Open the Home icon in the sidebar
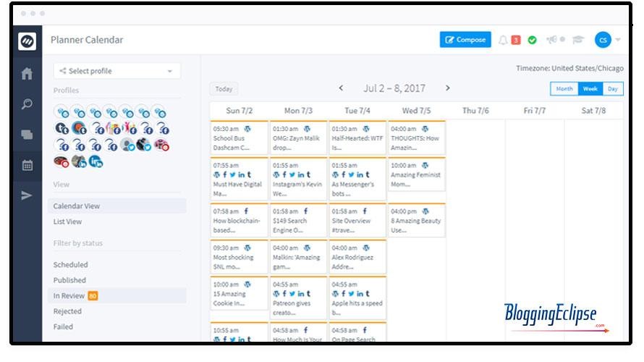 coord(27,74)
